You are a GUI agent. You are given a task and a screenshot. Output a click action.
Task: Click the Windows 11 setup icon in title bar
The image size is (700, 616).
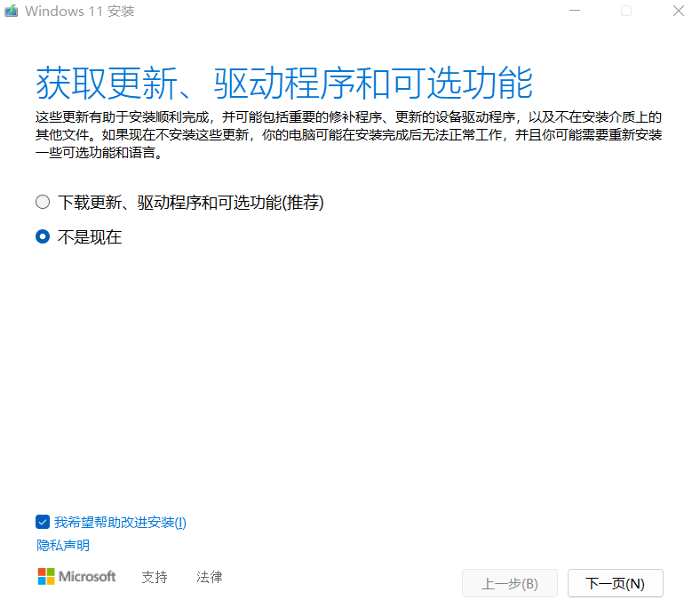coord(11,12)
